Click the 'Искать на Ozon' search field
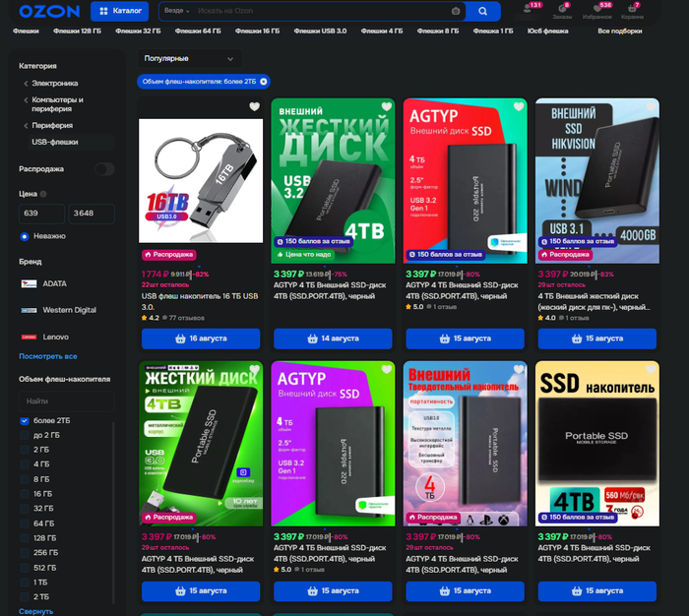Screen dimensions: 689x616 tap(321, 11)
